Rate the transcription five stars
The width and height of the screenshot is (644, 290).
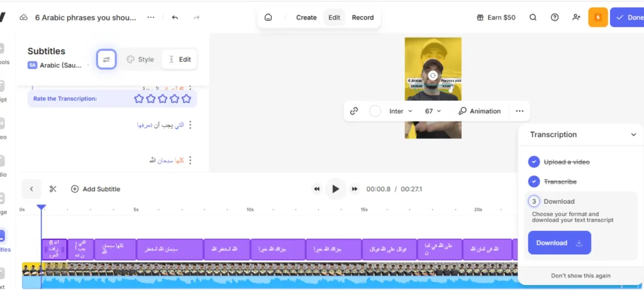186,99
